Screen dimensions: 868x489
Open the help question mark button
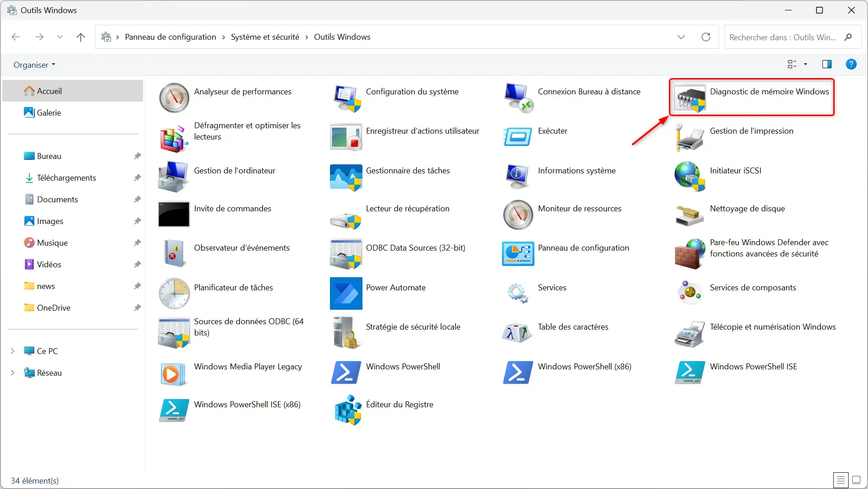(x=851, y=64)
